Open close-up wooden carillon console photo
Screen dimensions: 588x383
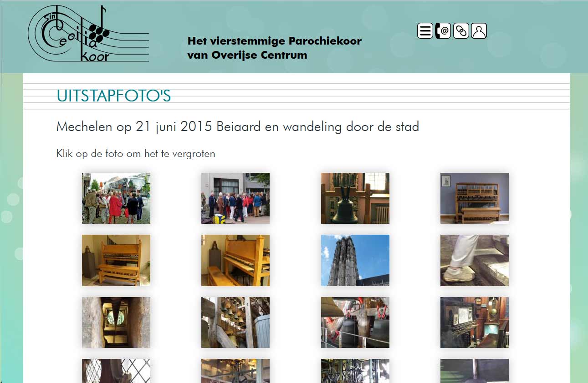click(x=235, y=260)
